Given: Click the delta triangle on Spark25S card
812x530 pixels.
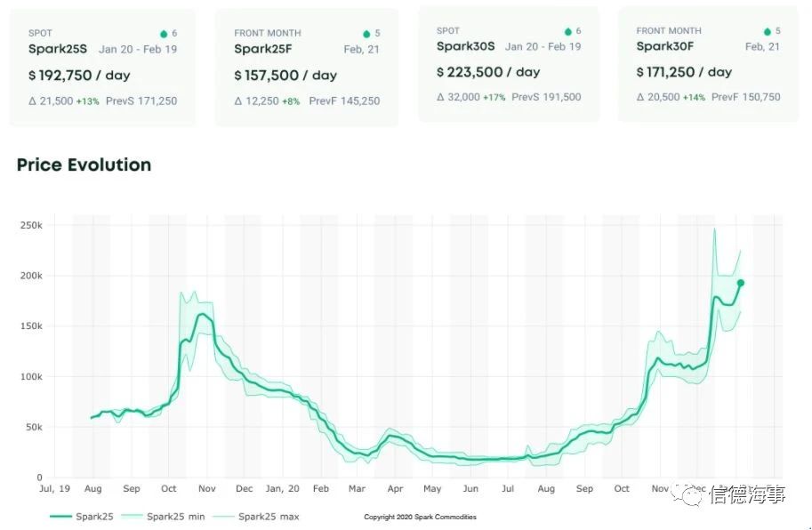Looking at the screenshot, I should pos(33,100).
